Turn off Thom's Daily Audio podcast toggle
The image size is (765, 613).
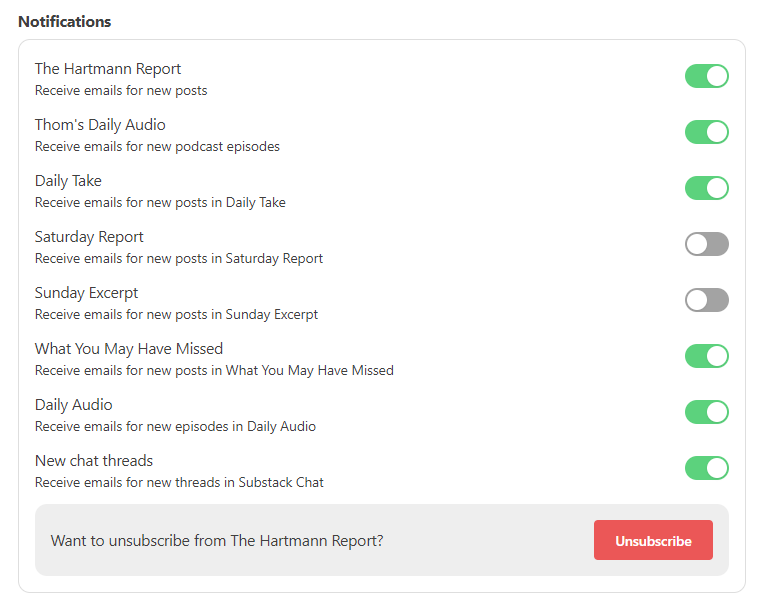click(x=706, y=132)
